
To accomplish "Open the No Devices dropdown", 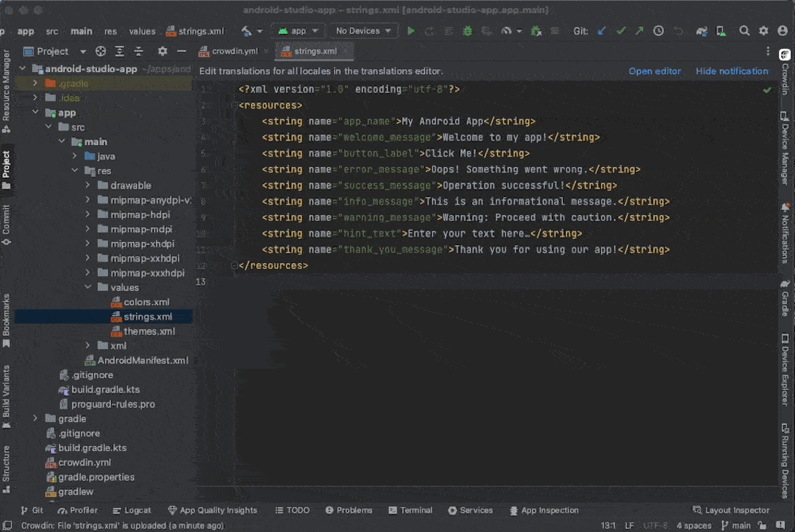I will [362, 31].
